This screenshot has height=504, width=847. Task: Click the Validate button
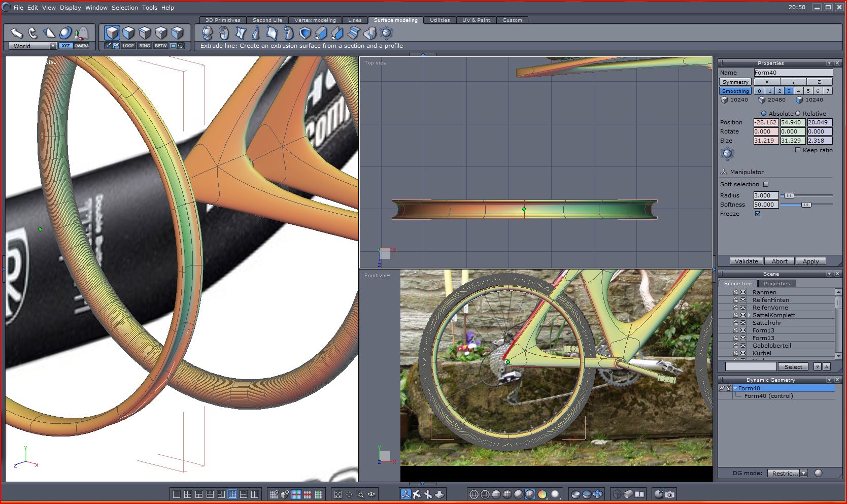(x=747, y=261)
